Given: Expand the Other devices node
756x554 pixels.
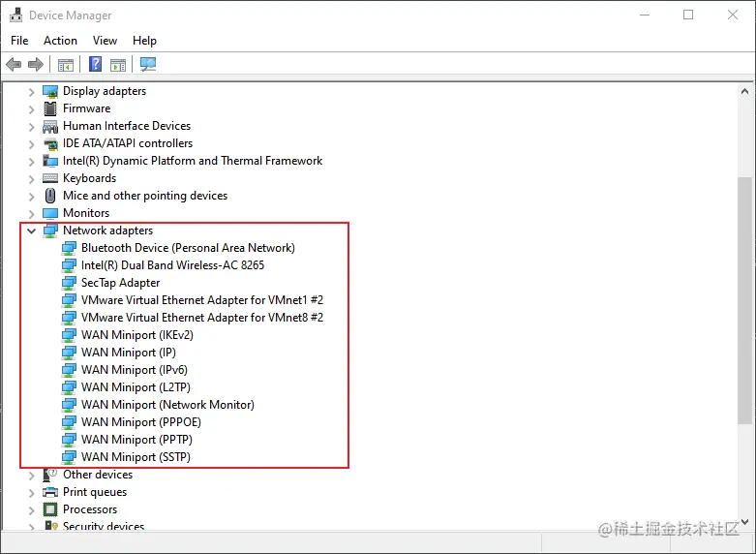Looking at the screenshot, I should click(31, 476).
